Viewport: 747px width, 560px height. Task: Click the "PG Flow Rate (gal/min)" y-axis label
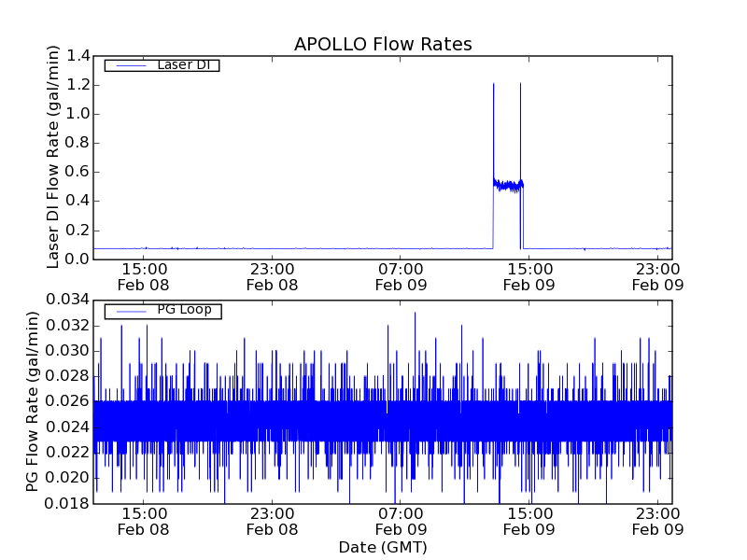33,401
